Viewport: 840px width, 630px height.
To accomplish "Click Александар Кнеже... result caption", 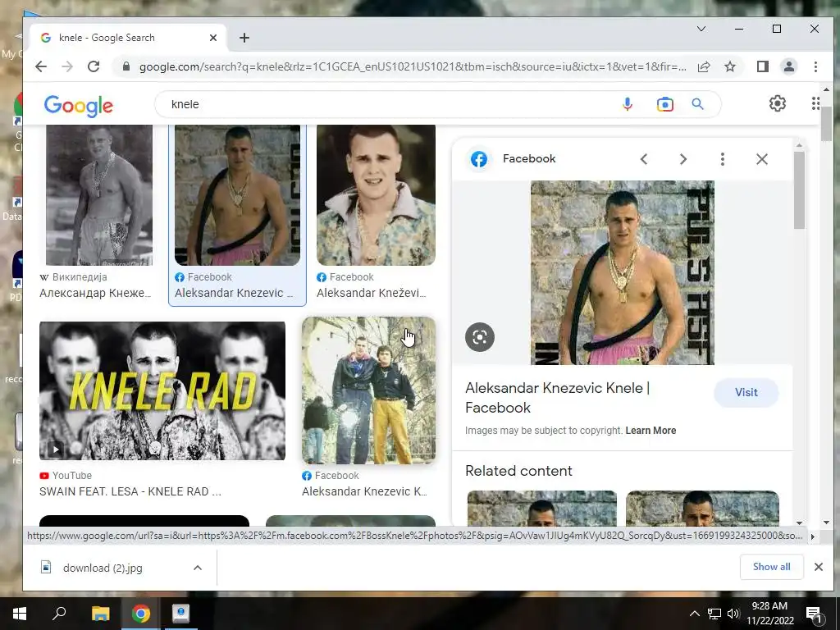I will coord(95,293).
